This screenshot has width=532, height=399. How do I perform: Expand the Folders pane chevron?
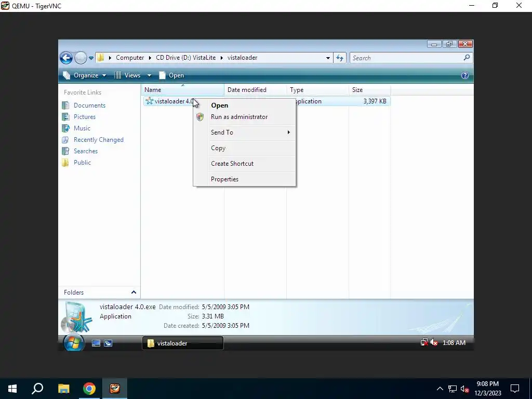tap(134, 292)
